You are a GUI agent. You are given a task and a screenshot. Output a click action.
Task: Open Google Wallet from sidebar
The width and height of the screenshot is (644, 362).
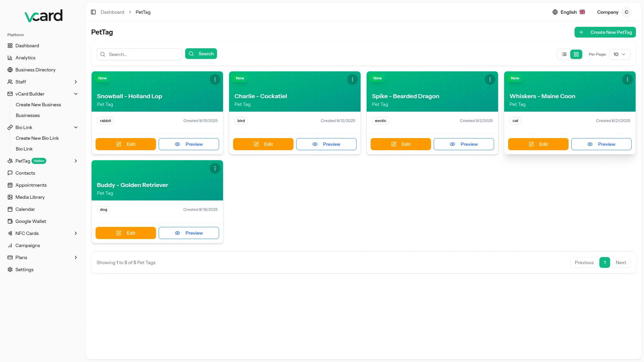(x=31, y=221)
